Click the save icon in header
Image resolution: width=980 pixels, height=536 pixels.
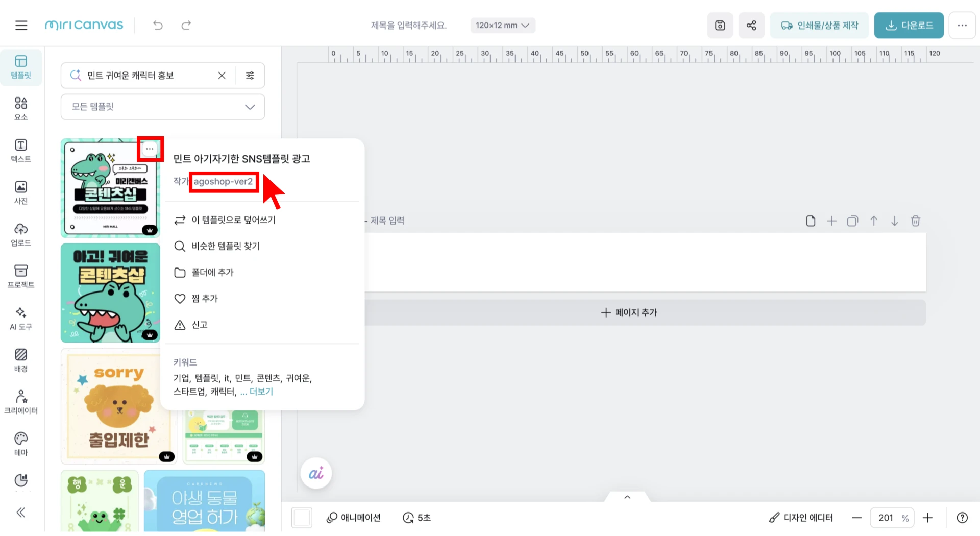point(720,25)
